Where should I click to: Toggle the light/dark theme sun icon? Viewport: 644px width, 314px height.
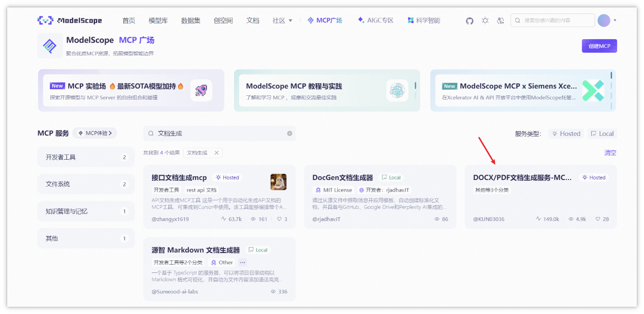point(485,21)
